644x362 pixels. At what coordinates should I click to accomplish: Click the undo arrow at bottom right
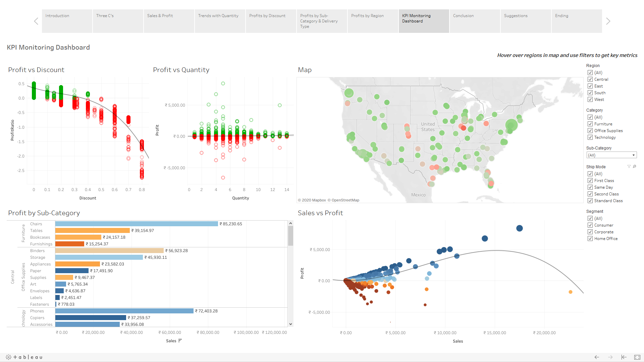click(x=597, y=357)
